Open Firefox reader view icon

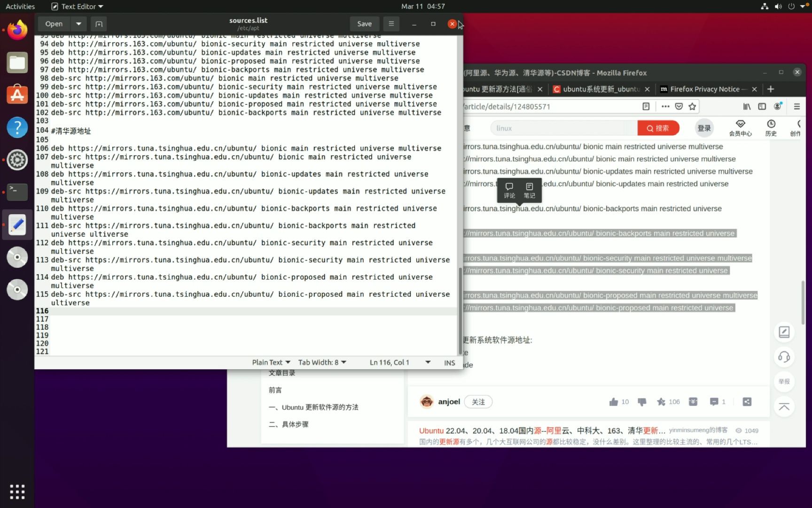pyautogui.click(x=646, y=107)
